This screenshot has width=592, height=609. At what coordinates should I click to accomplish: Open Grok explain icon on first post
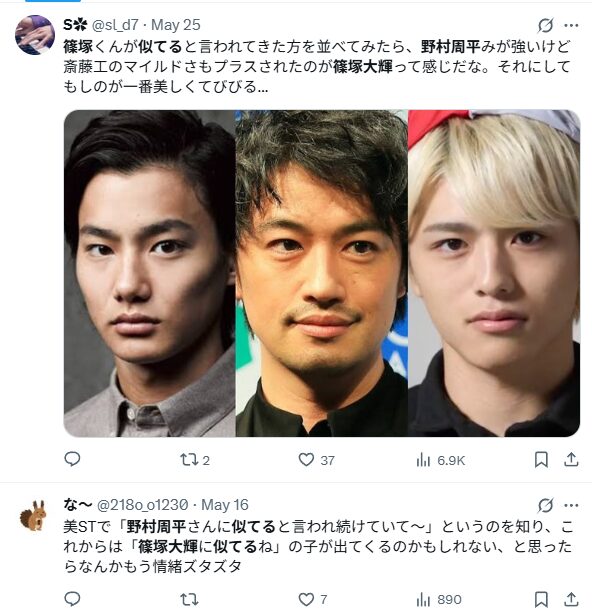click(545, 26)
